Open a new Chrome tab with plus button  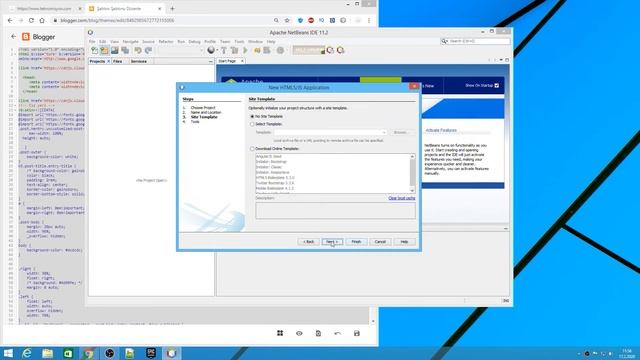pyautogui.click(x=172, y=8)
